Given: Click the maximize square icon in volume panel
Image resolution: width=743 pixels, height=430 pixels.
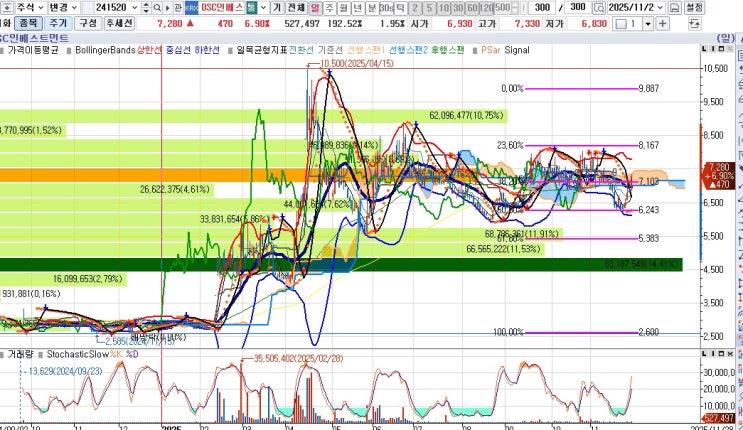Looking at the screenshot, I should coord(722,354).
